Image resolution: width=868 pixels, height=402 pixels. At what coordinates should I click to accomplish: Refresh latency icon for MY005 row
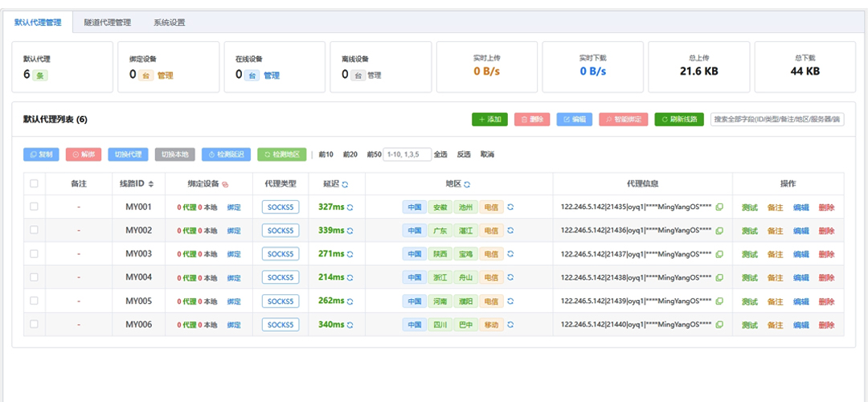[x=350, y=301]
